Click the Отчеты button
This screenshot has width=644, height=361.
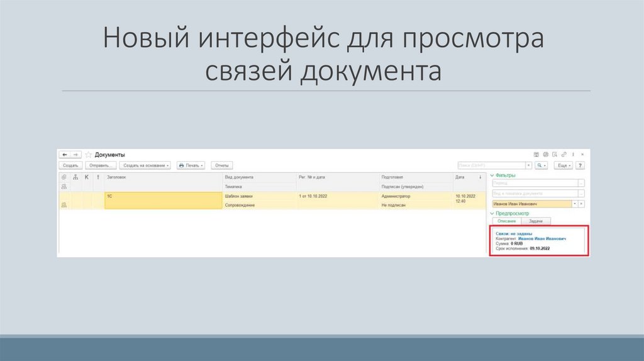(x=222, y=165)
